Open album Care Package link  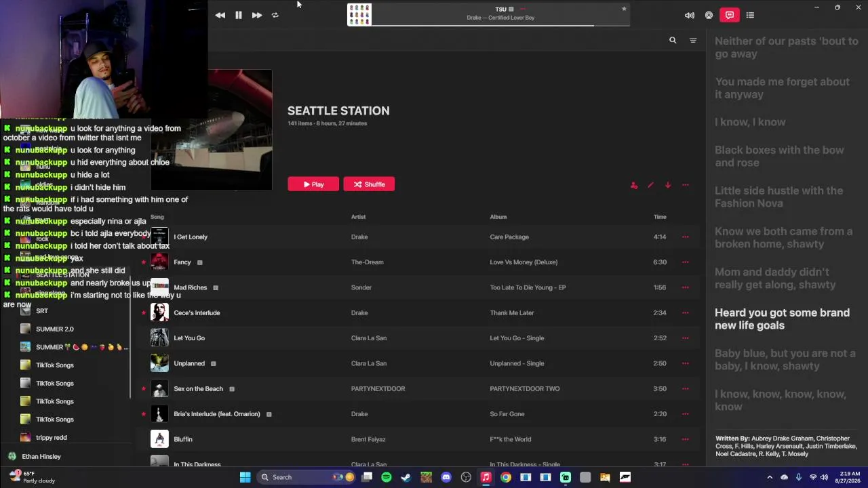point(509,237)
